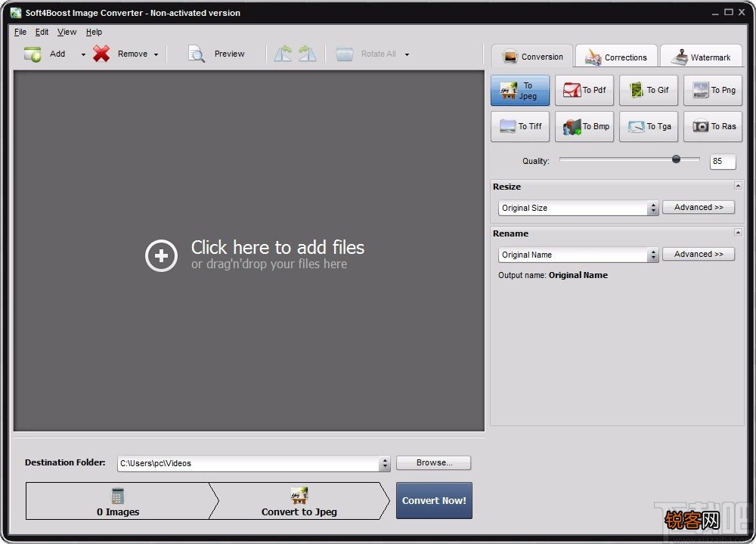Image resolution: width=756 pixels, height=544 pixels.
Task: Switch to the Watermark tab
Action: click(702, 57)
